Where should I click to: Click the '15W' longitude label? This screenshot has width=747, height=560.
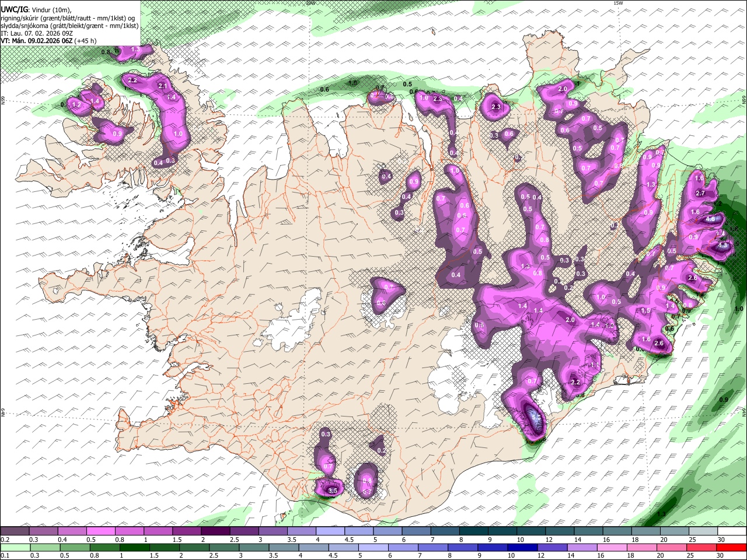point(618,3)
